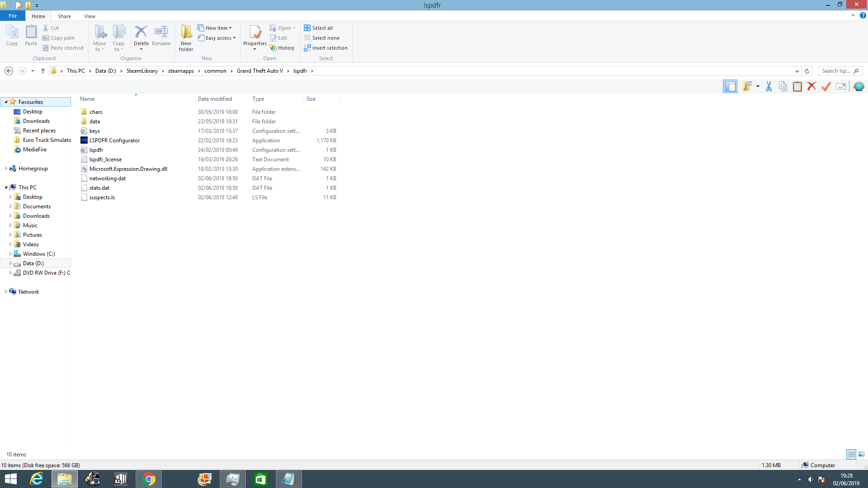
Task: Click Google Chrome in the taskbar
Action: point(149,479)
